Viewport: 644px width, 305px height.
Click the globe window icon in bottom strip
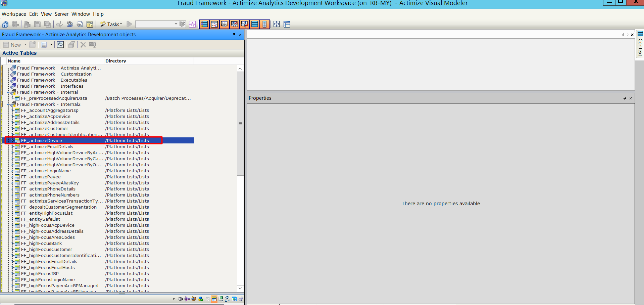(234, 299)
